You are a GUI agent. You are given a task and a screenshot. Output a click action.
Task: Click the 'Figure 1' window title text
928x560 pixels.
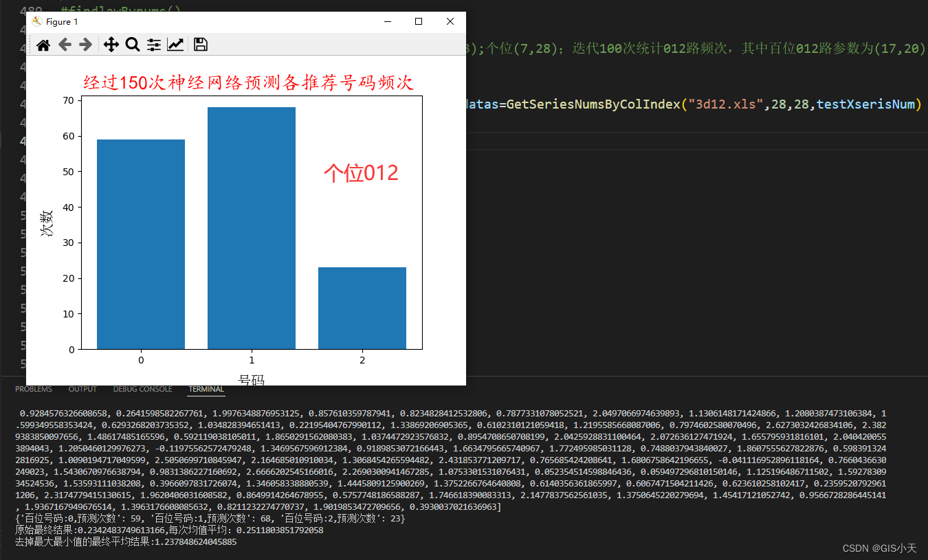tap(62, 22)
